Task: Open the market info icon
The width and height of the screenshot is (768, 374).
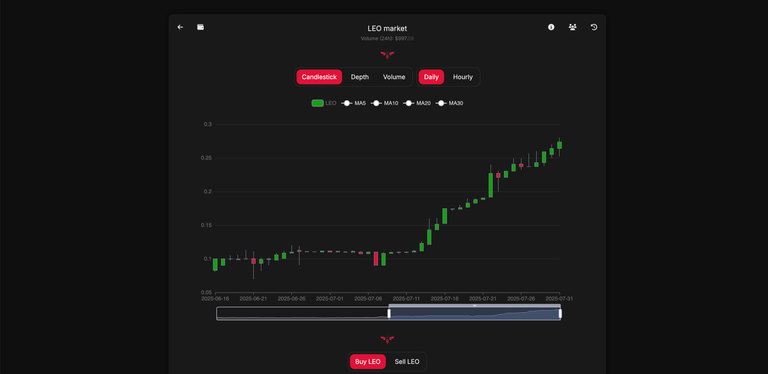Action: click(x=551, y=27)
